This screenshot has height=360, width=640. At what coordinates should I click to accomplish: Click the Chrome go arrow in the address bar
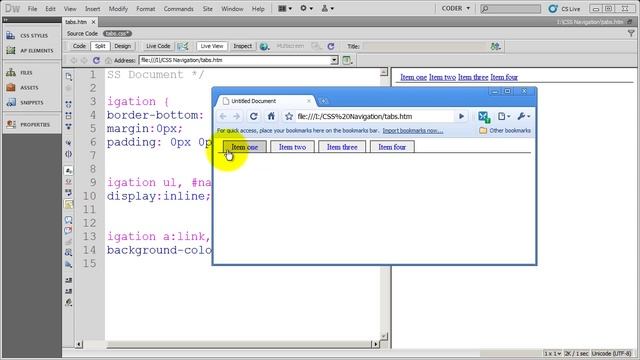[461, 116]
